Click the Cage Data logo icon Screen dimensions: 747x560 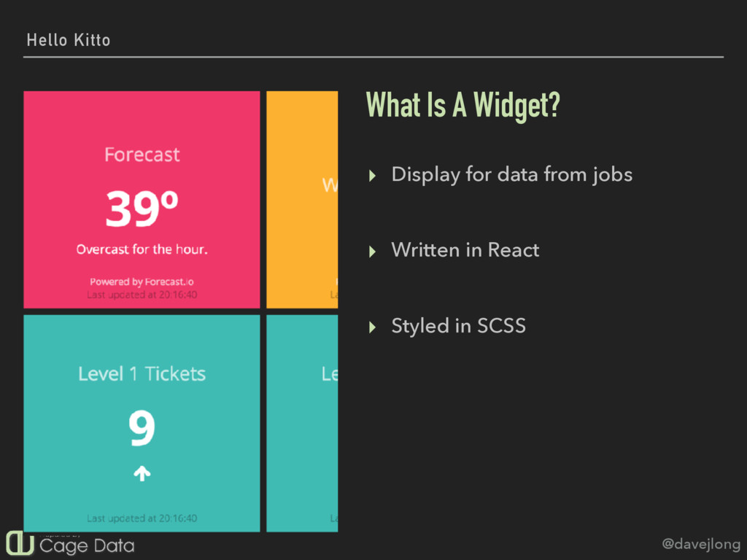tap(20, 542)
